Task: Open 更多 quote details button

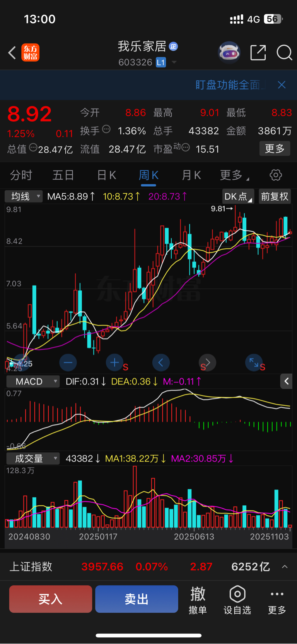Action: pos(275,149)
